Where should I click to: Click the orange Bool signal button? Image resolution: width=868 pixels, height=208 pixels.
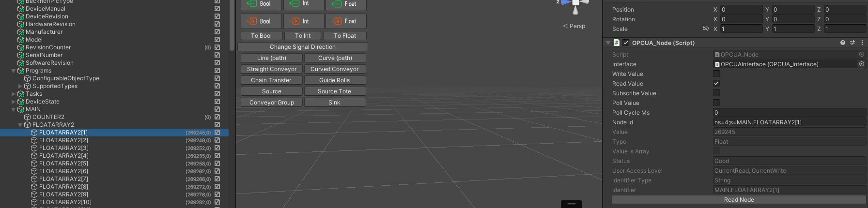point(261,21)
